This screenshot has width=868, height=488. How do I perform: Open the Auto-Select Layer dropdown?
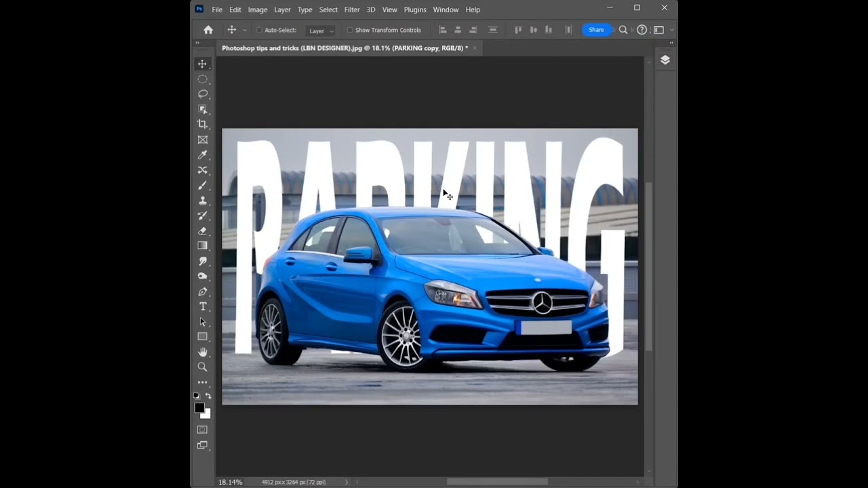pos(321,30)
